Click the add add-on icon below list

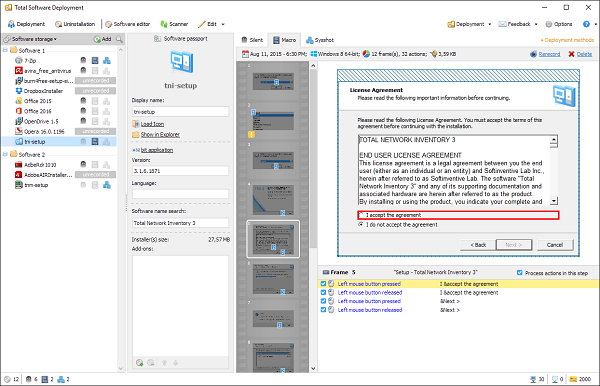click(140, 362)
